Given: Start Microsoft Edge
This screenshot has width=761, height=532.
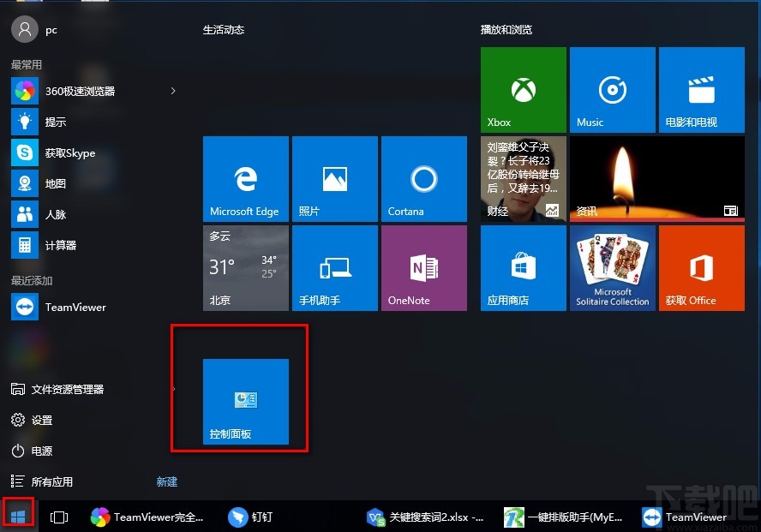Looking at the screenshot, I should [x=246, y=178].
